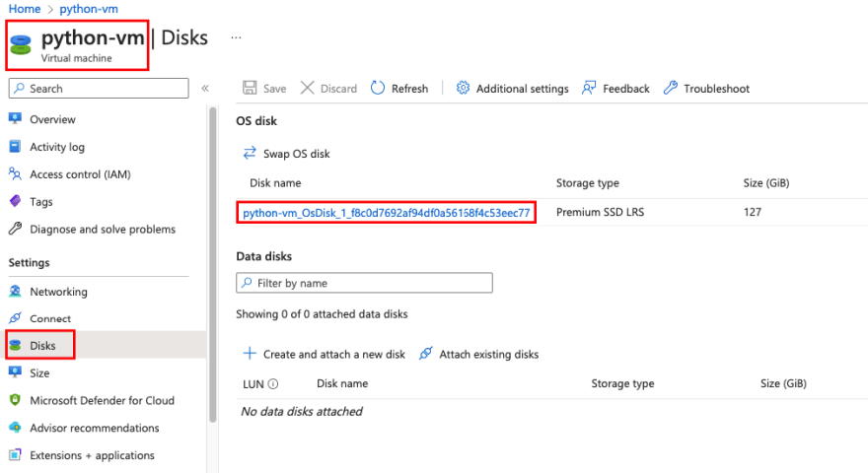Click the Discard button label

coord(338,89)
